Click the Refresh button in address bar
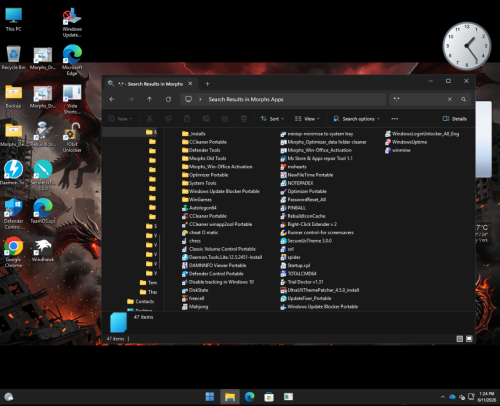 click(x=168, y=99)
